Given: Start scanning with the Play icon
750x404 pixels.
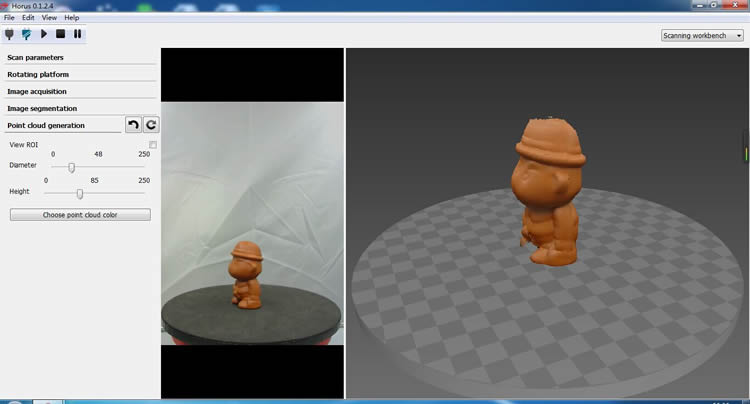Looking at the screenshot, I should pos(44,34).
